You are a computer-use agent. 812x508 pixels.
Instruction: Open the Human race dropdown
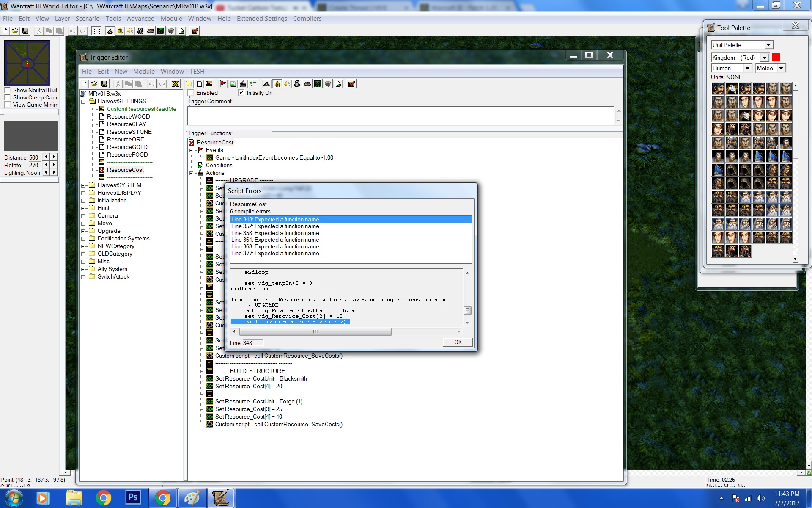[x=747, y=68]
